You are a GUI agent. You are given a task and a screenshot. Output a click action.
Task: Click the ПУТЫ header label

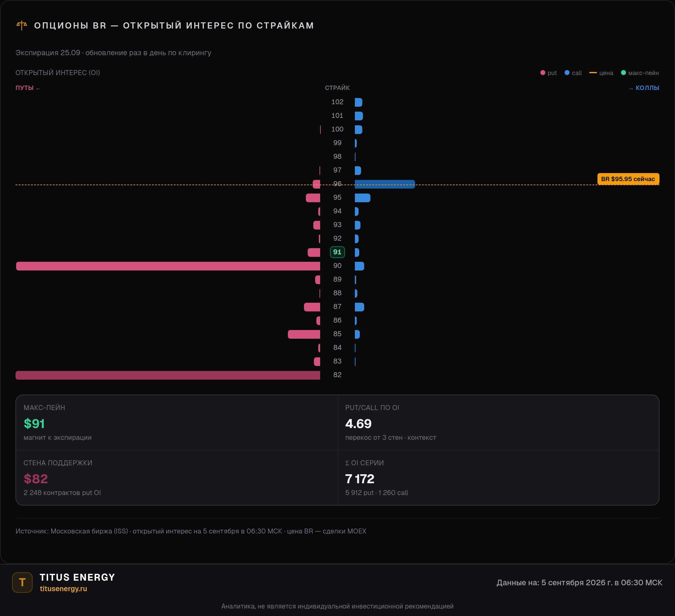25,88
